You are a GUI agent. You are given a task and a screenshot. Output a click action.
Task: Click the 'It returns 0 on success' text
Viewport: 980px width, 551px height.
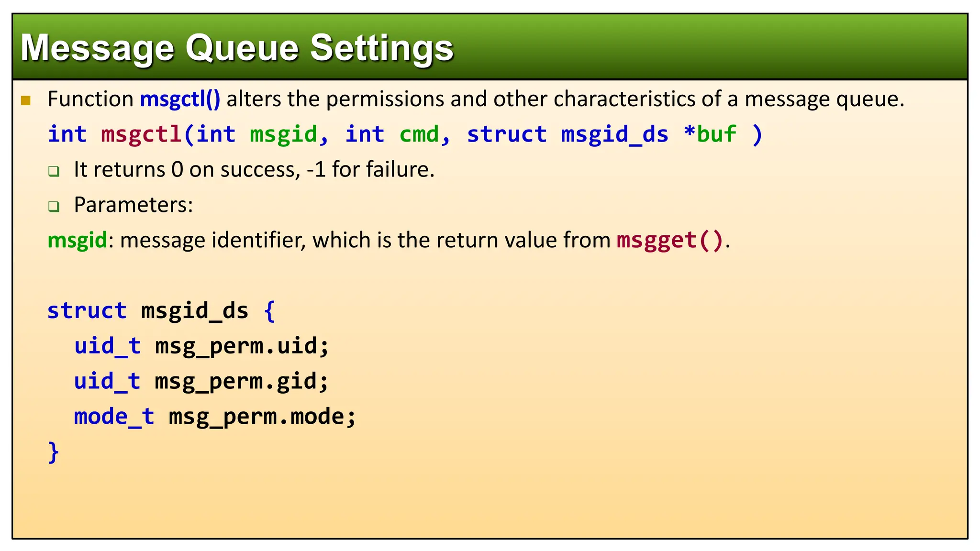[187, 170]
